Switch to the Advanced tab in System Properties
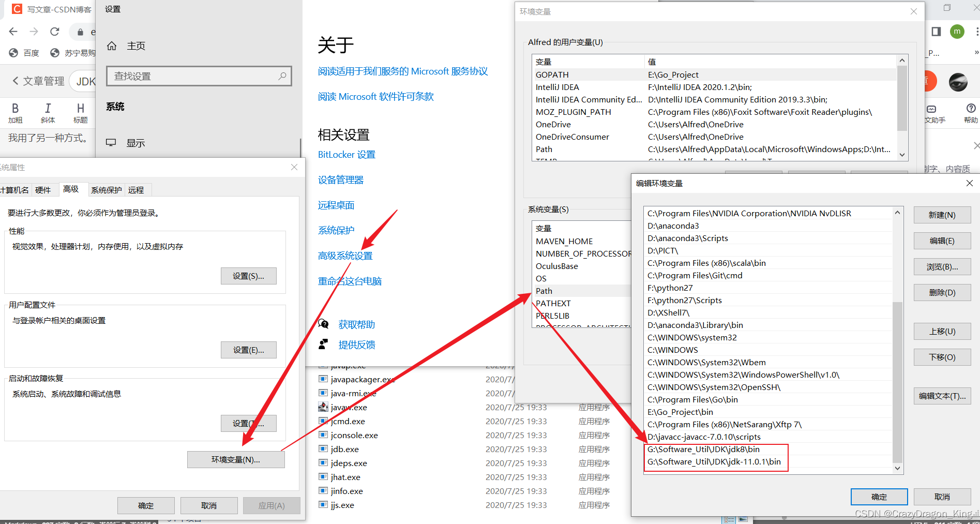980x524 pixels. (71, 189)
